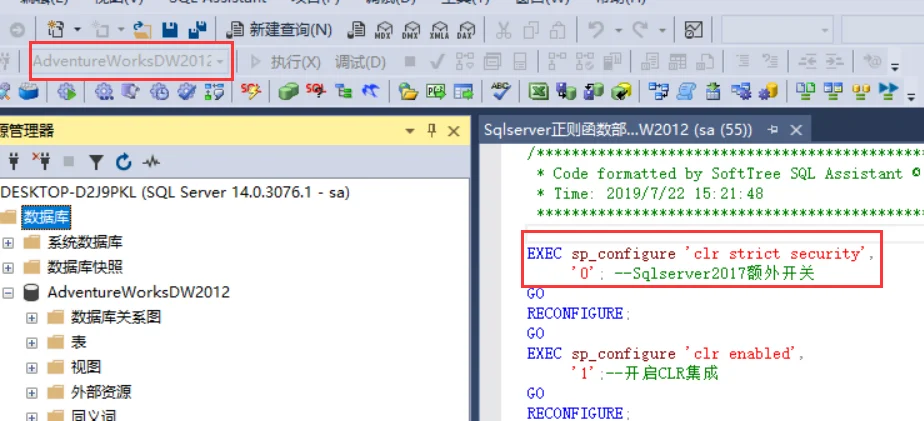Collapse the AdventureWorksDW2012 database node
Screen dimensions: 924x421
coord(8,292)
